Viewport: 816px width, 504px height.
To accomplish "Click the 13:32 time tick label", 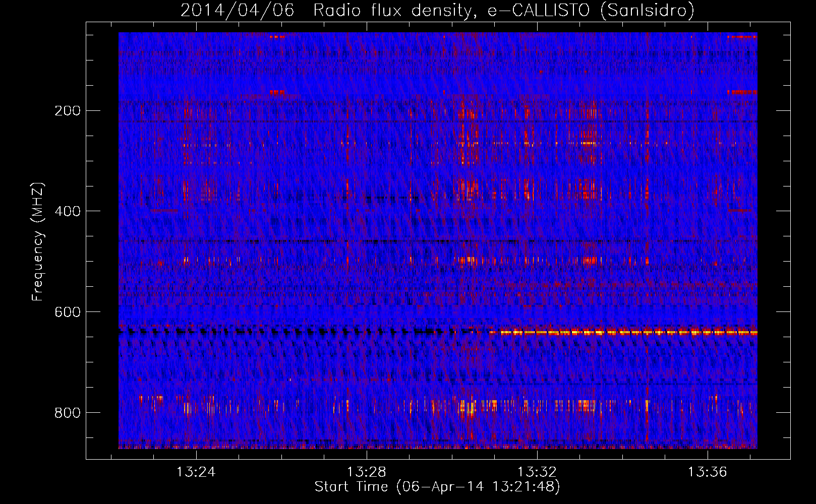I will click(x=537, y=472).
